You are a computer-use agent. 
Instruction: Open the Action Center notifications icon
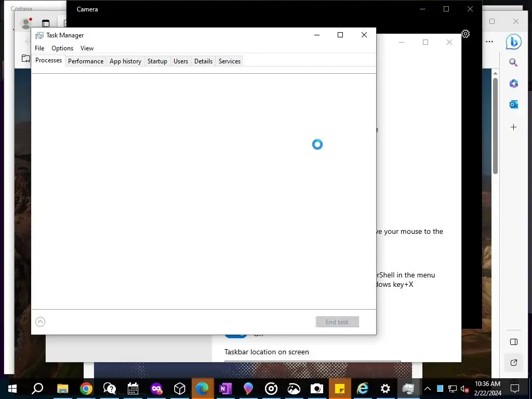[515, 389]
